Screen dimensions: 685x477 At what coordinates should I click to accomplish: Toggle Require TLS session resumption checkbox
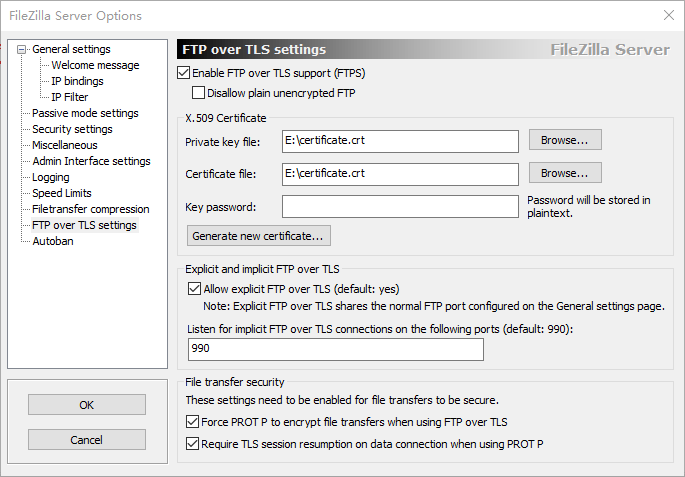pyautogui.click(x=192, y=444)
